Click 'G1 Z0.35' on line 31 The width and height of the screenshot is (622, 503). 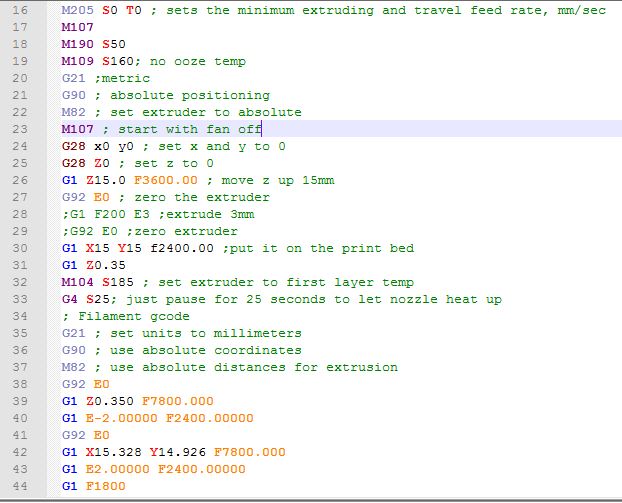coord(94,265)
